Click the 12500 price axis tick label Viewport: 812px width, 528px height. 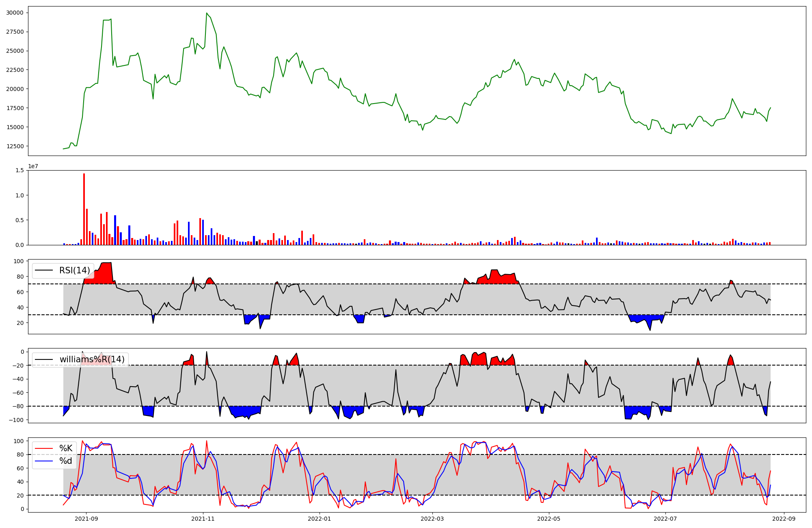(x=15, y=146)
